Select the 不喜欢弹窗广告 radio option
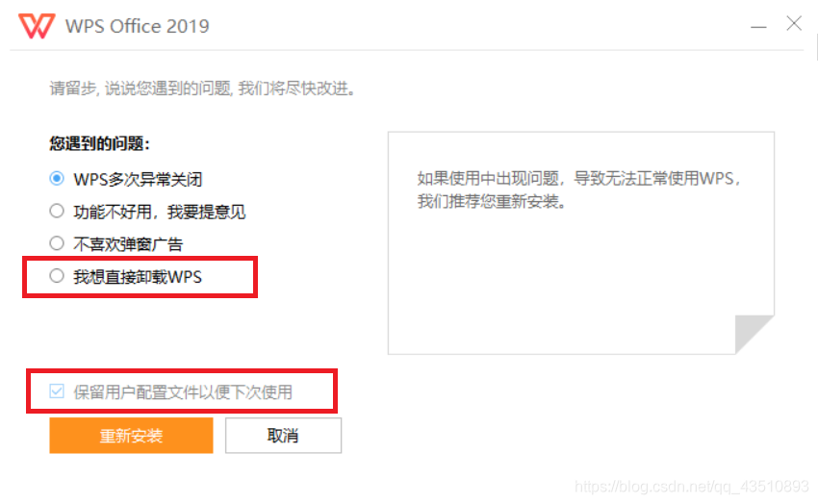The image size is (818, 504). tap(57, 244)
